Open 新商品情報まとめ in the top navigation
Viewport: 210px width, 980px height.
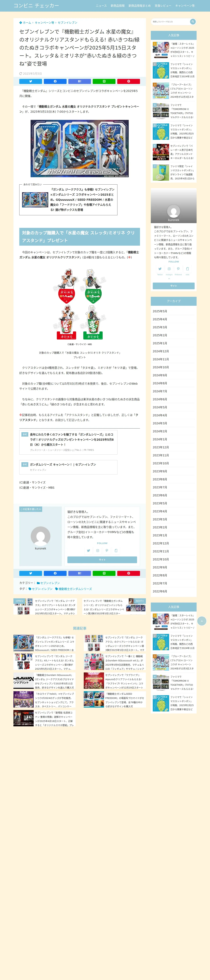click(x=140, y=6)
